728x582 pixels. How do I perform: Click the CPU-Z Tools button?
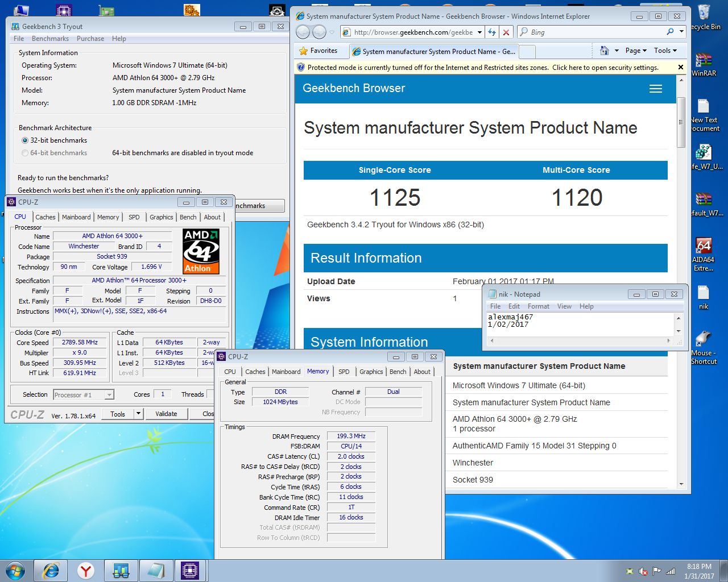(118, 414)
